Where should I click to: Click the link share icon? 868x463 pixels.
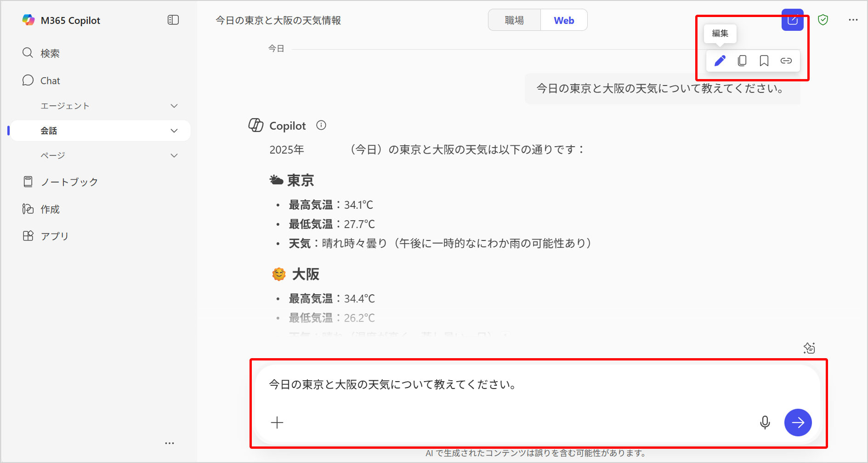point(786,61)
